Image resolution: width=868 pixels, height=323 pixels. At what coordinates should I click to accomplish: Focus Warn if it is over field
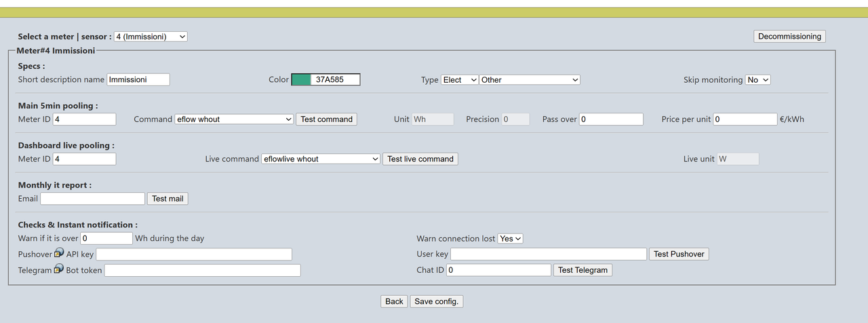pos(106,238)
